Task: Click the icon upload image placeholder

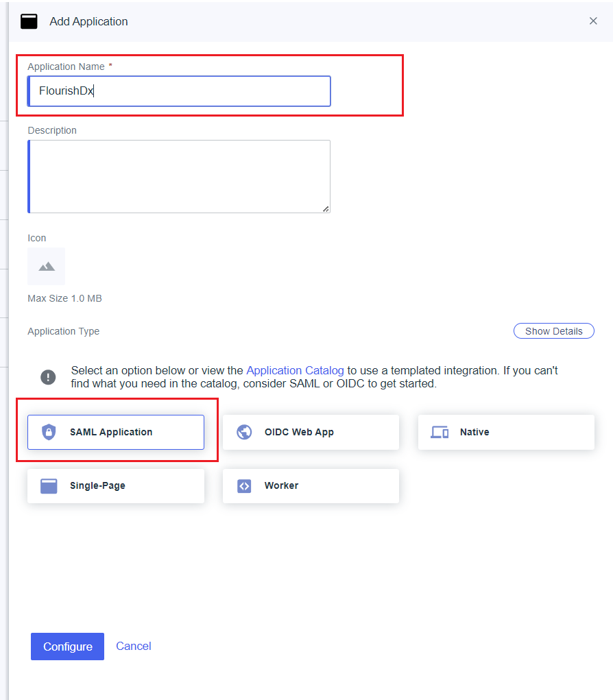Action: (x=47, y=267)
